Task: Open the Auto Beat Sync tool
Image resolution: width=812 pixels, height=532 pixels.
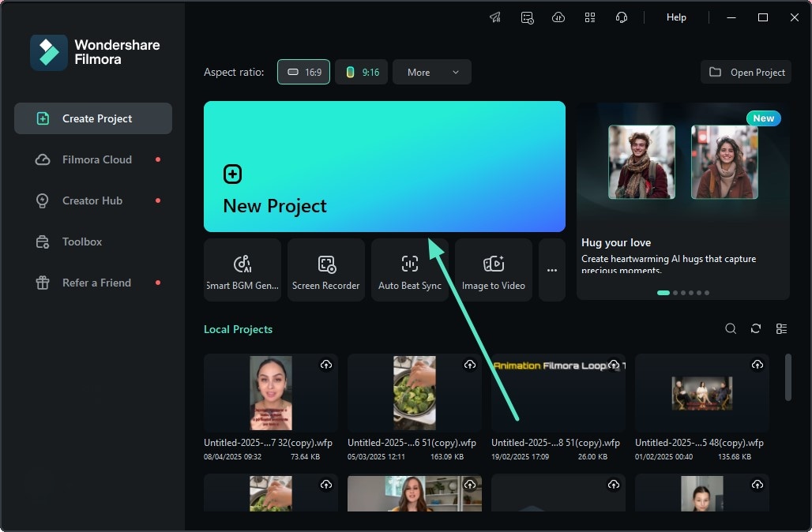Action: pos(410,270)
